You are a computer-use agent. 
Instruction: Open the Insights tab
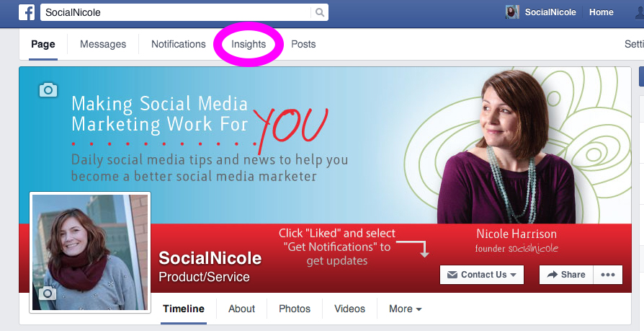tap(249, 44)
